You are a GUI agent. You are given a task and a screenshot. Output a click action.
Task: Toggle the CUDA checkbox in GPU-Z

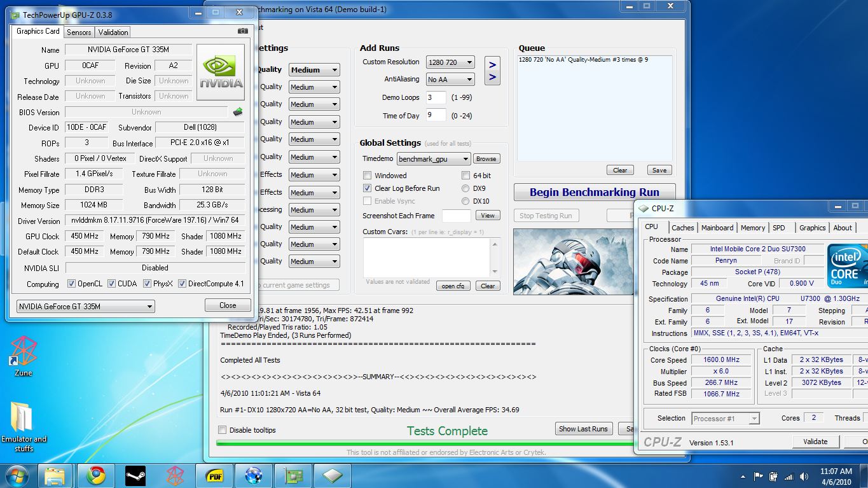tap(111, 284)
